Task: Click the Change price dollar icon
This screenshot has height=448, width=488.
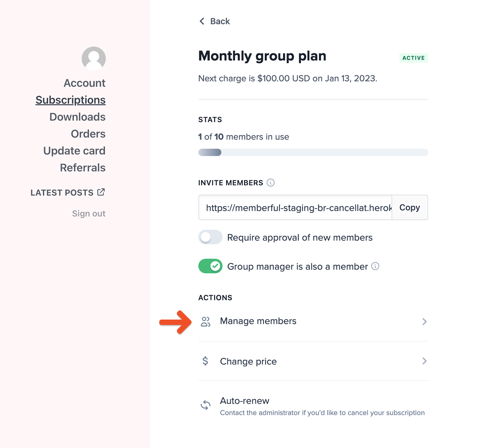Action: click(205, 361)
